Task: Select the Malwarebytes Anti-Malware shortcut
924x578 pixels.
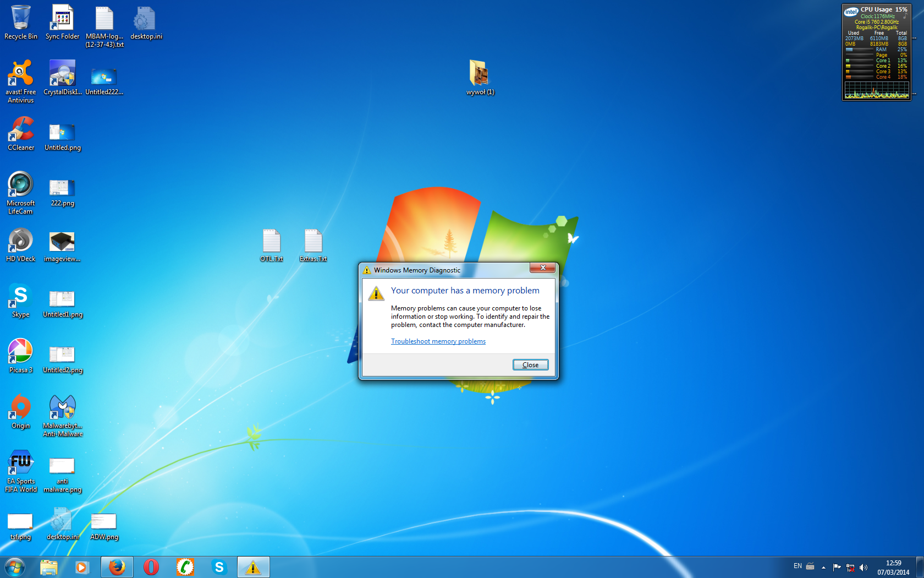Action: [x=63, y=416]
